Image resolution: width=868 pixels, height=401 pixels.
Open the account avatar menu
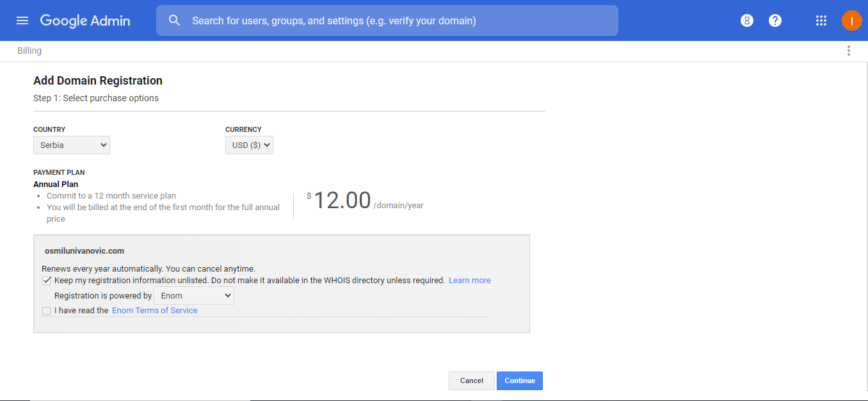852,20
